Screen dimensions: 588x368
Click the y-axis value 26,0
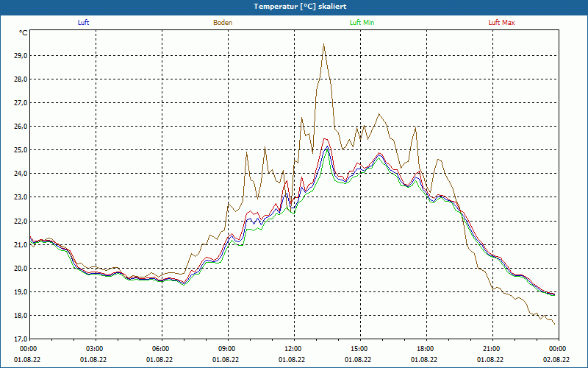(21, 127)
